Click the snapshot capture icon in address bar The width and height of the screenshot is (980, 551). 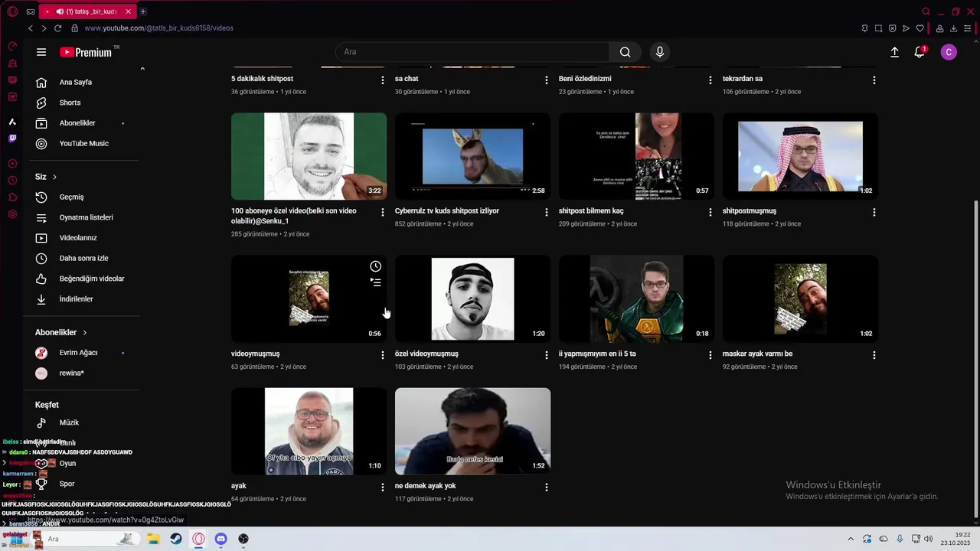(x=878, y=28)
